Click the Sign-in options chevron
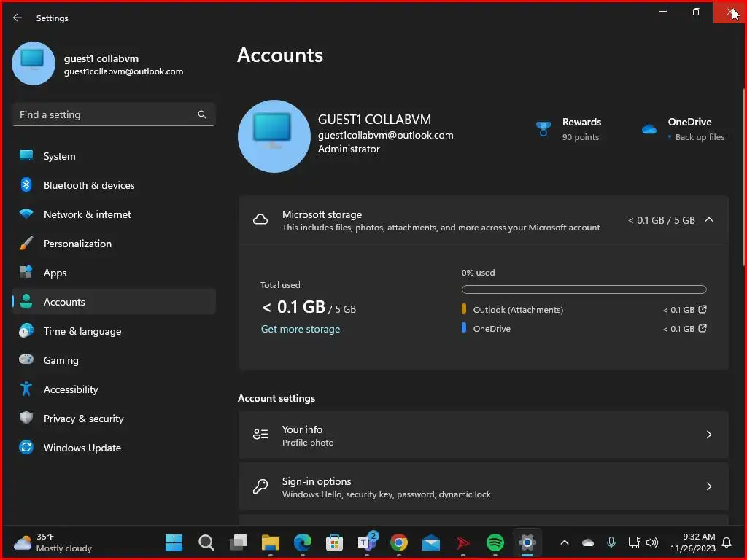 coord(709,486)
